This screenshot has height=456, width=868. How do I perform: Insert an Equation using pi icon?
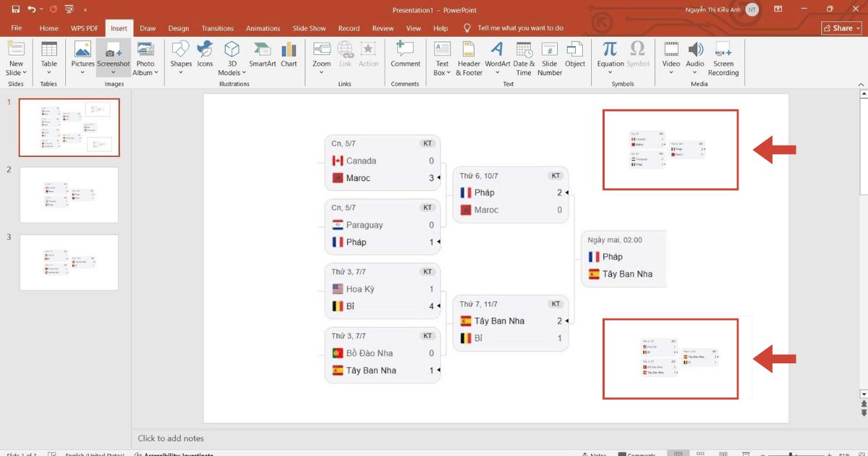coord(610,49)
